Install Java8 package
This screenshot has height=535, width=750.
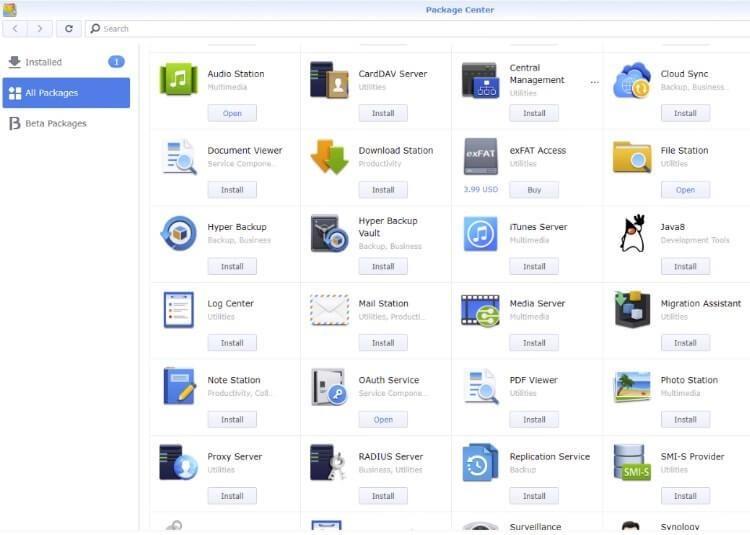685,266
